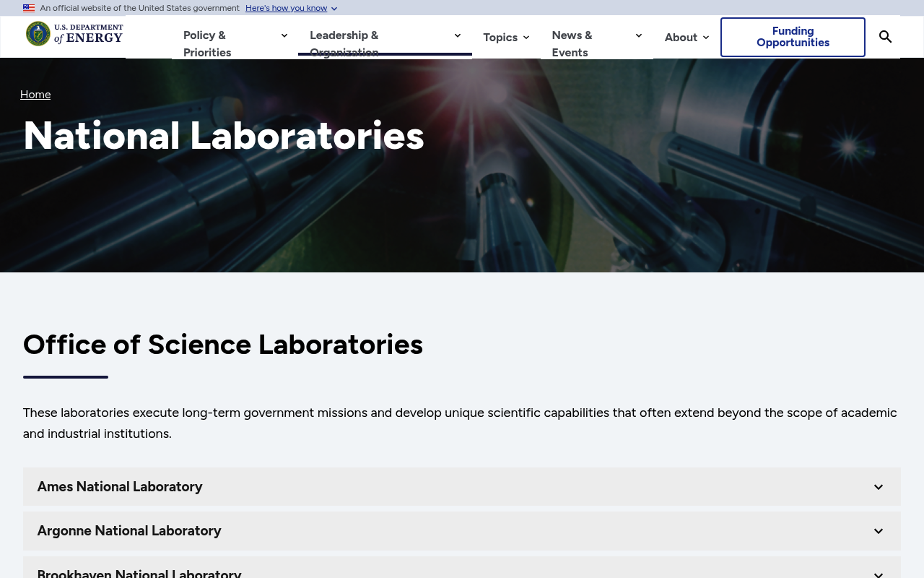Image resolution: width=924 pixels, height=578 pixels.
Task: Click the US flag icon in banner
Action: [x=29, y=8]
